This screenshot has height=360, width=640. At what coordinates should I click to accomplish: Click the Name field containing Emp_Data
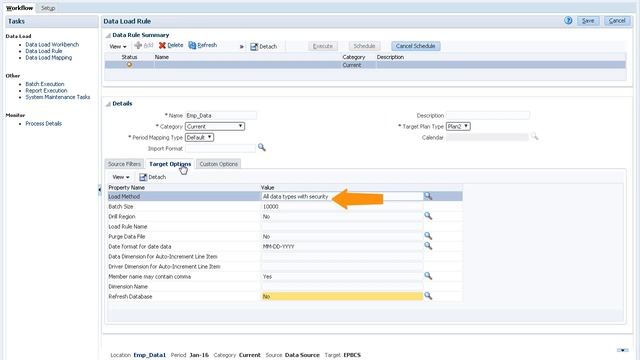click(x=221, y=116)
